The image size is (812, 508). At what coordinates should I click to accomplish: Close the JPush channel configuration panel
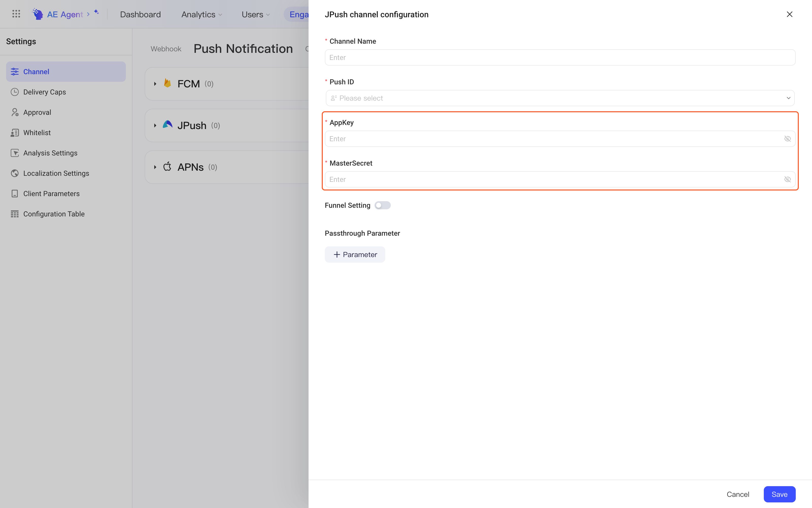click(x=789, y=14)
